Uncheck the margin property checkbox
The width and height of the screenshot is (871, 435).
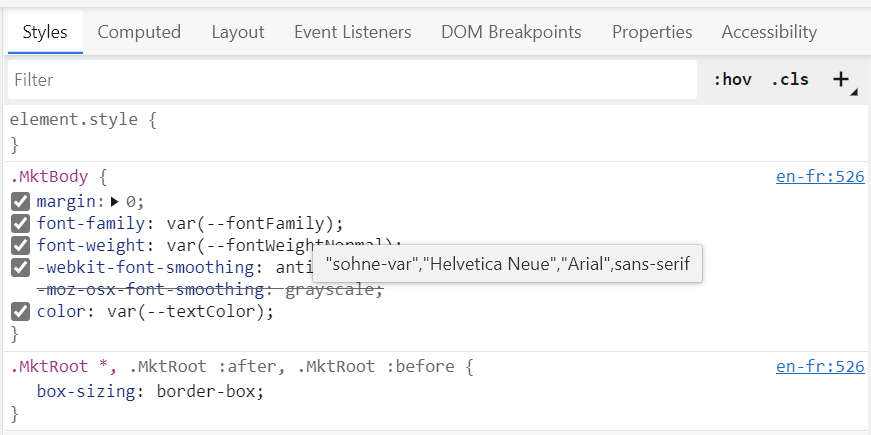20,201
